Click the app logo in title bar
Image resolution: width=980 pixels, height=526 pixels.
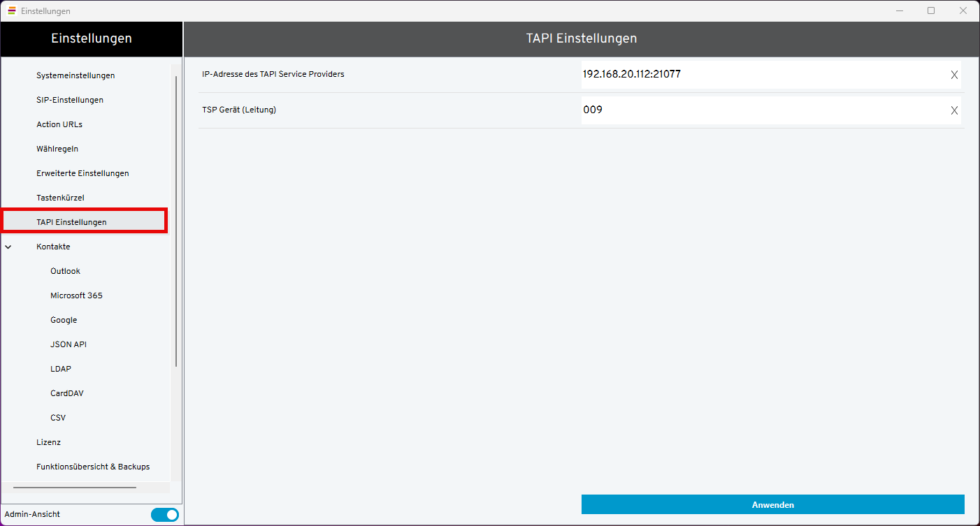click(x=11, y=10)
